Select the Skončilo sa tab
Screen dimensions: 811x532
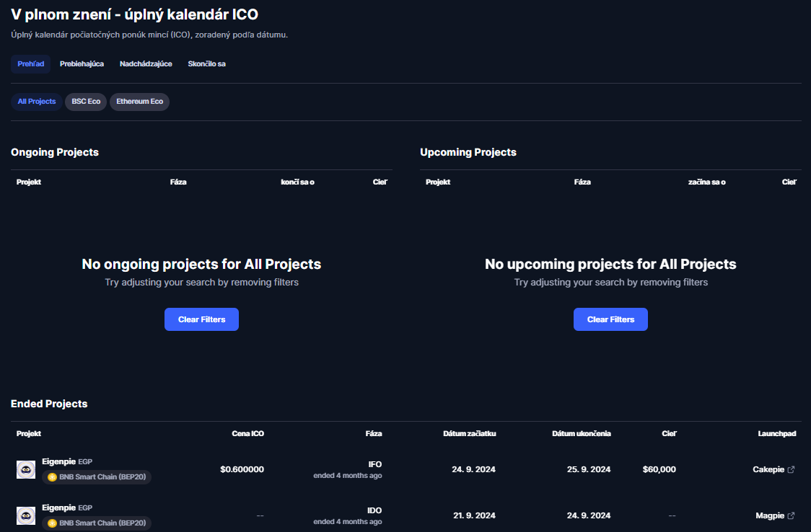coord(206,64)
